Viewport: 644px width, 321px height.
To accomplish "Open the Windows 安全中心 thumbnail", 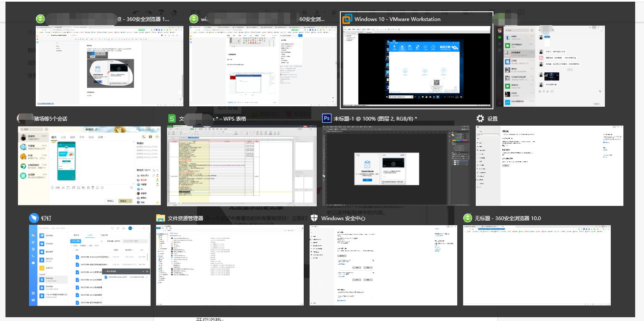I will [x=383, y=265].
